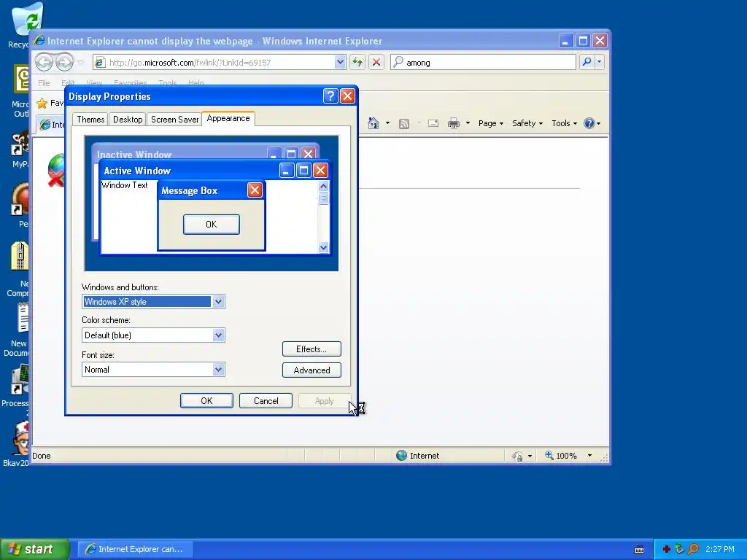Click the red Stop icon beside address bar

[x=376, y=62]
